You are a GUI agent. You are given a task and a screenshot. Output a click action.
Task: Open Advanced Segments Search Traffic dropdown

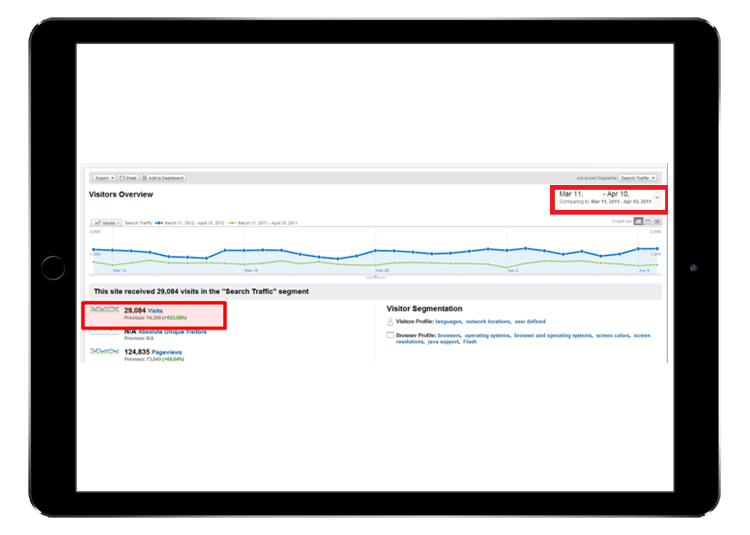coord(638,178)
